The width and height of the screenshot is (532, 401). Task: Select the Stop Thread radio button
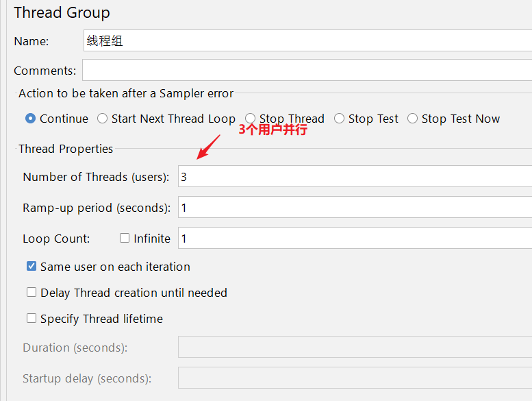click(251, 119)
